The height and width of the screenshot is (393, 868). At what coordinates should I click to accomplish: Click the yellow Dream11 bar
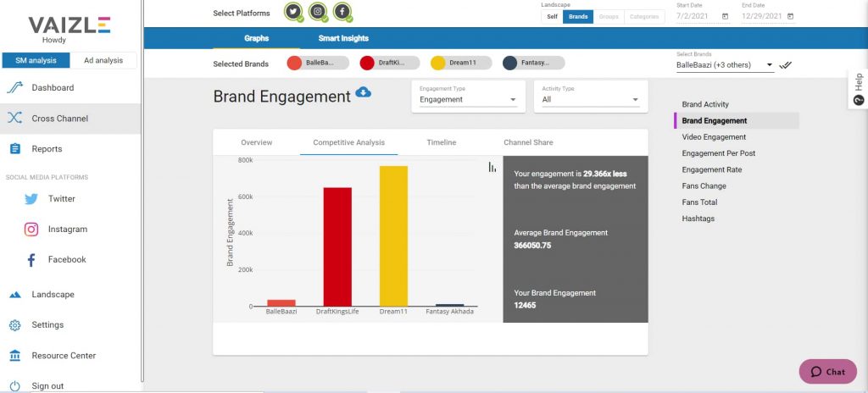pos(393,235)
